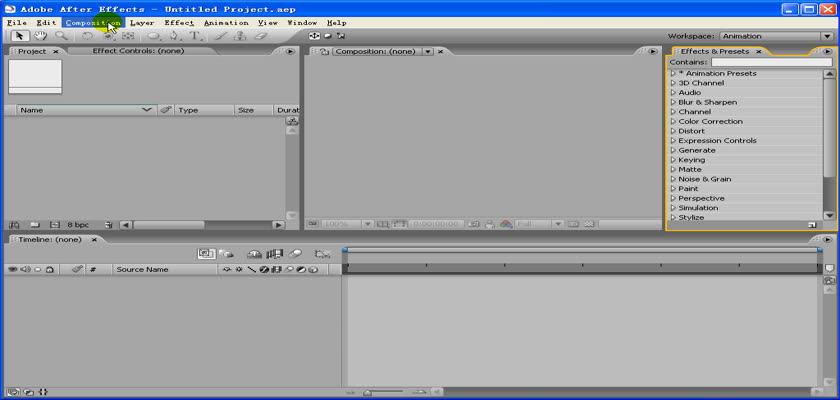The height and width of the screenshot is (400, 840).
Task: Click the label tag column in Project panel
Action: pyautogui.click(x=165, y=110)
